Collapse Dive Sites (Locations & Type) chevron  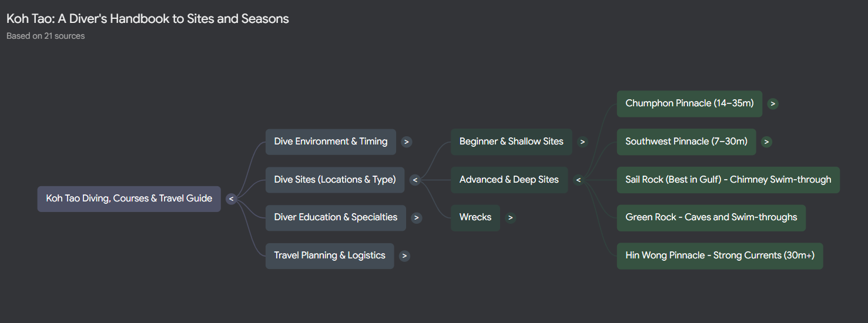point(415,180)
